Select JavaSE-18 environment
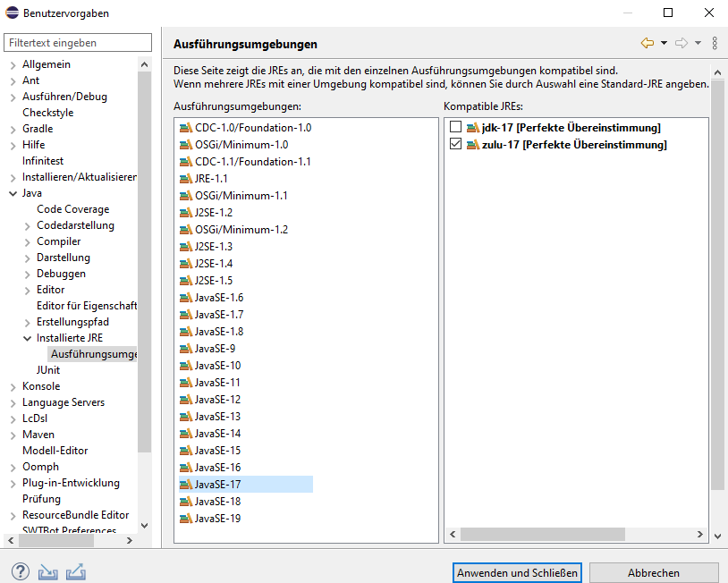 [217, 502]
